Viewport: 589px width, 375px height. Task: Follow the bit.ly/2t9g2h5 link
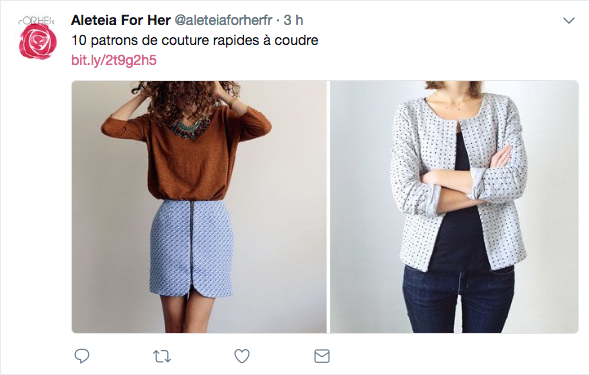[114, 60]
